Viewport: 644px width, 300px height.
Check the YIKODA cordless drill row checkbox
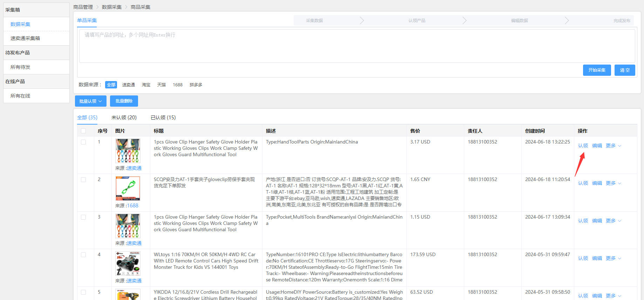[83, 292]
